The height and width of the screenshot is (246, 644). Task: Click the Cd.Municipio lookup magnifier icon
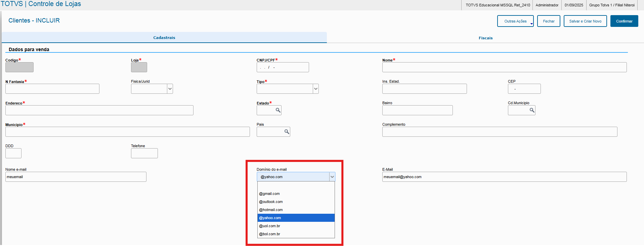532,110
